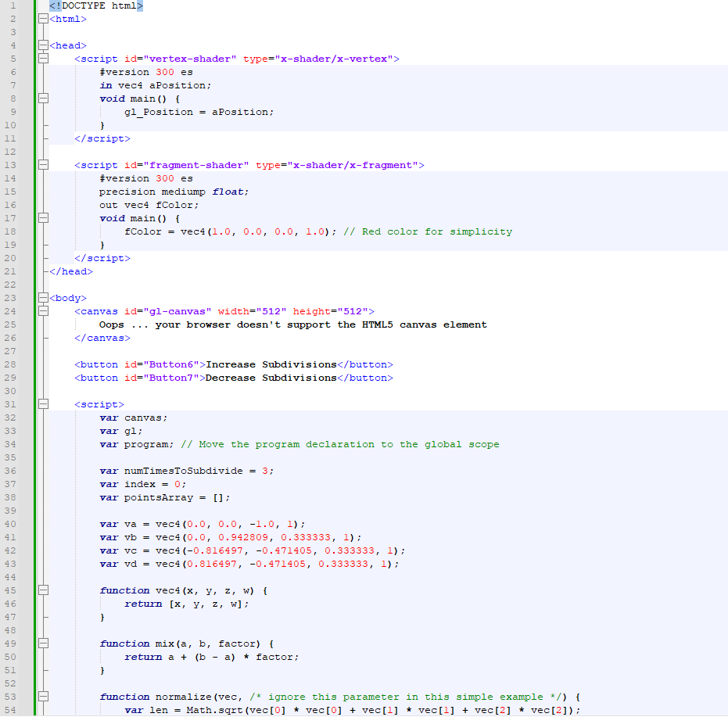Screen dimensions: 728x717
Task: Collapse the fragment shader main function fold
Action: [x=43, y=218]
